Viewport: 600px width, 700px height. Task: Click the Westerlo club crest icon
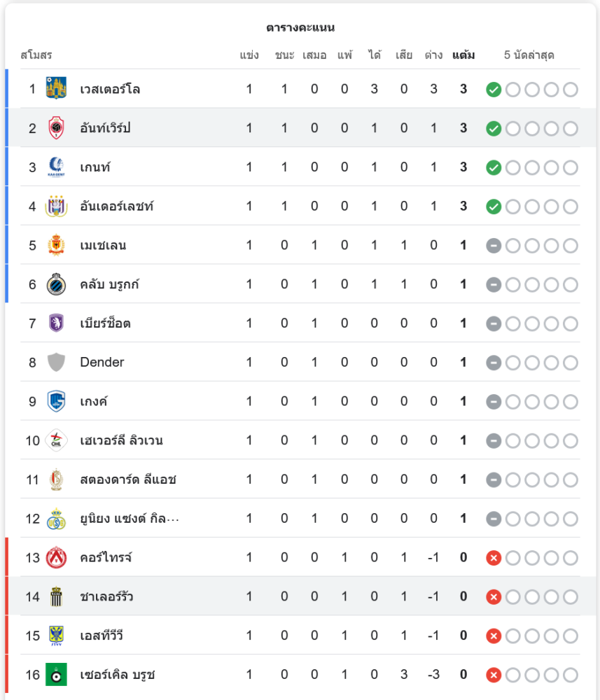(x=56, y=89)
